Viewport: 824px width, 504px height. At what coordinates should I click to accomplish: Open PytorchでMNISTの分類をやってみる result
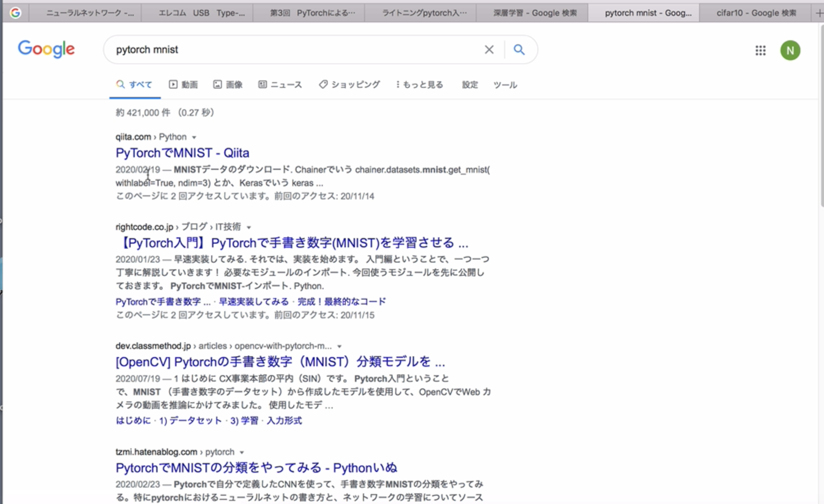coord(256,467)
